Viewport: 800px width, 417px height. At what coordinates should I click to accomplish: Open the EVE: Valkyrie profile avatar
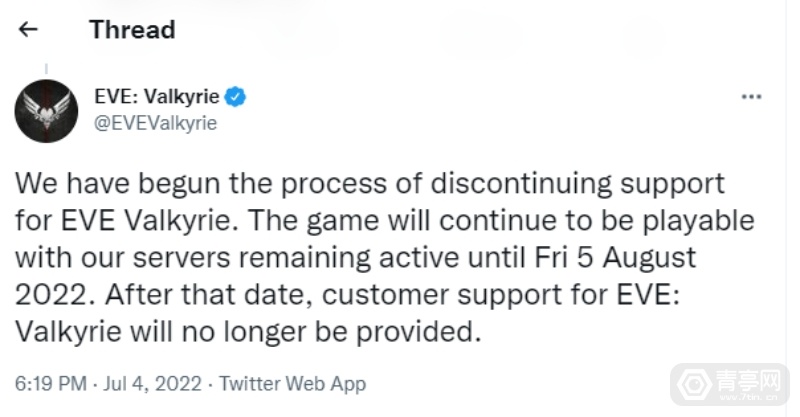(46, 110)
